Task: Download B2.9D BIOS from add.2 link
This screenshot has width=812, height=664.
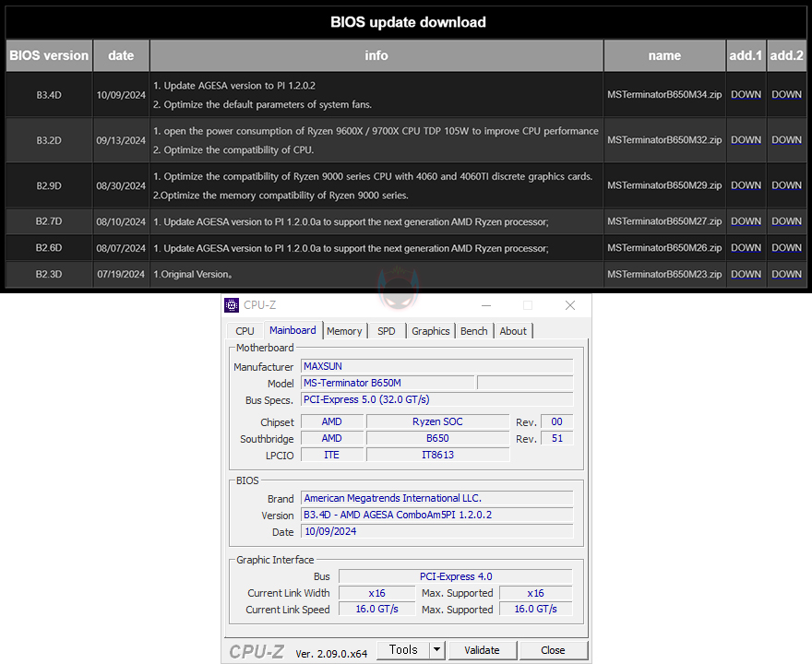Action: (786, 185)
